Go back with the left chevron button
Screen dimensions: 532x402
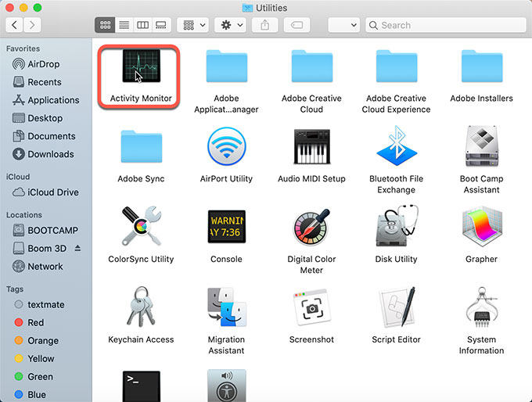pyautogui.click(x=14, y=25)
